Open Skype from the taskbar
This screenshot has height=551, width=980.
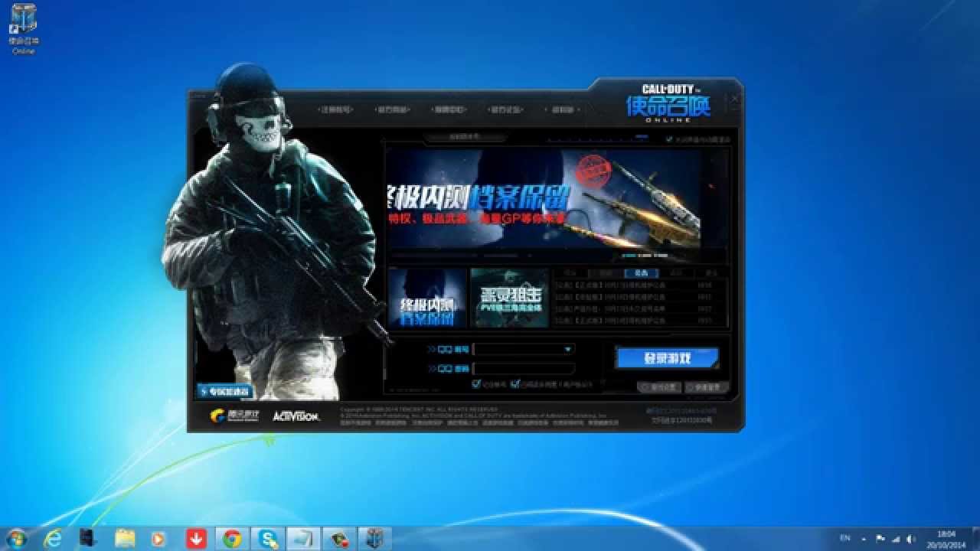(268, 539)
